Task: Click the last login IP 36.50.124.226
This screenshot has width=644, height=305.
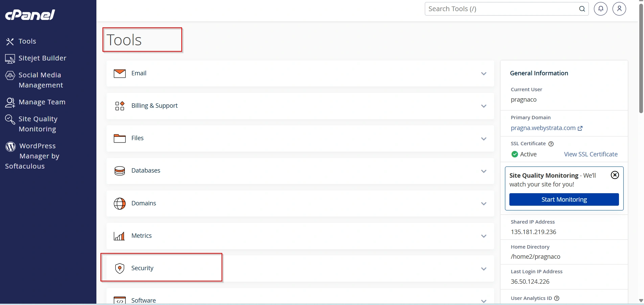Action: [530, 282]
